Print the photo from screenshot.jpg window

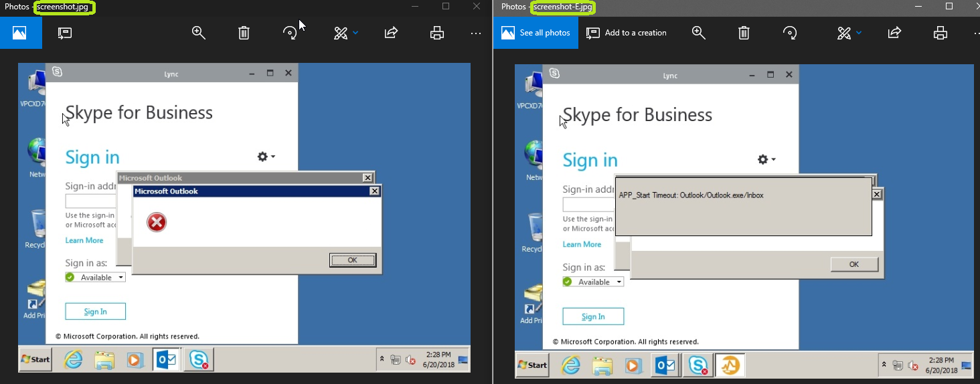pyautogui.click(x=437, y=33)
